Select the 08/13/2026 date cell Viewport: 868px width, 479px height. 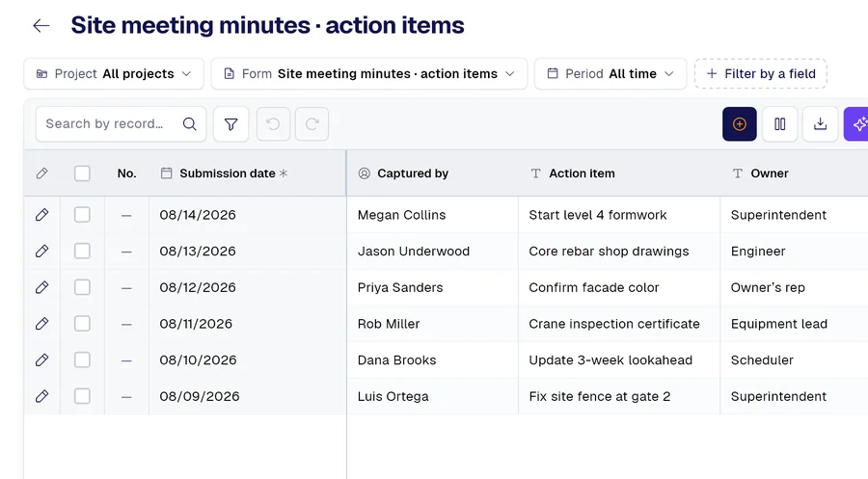tap(248, 252)
